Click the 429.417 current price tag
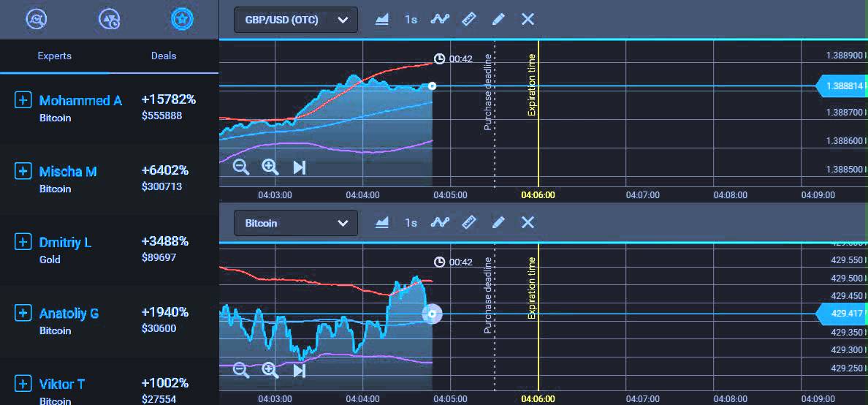This screenshot has width=868, height=405. pyautogui.click(x=842, y=314)
